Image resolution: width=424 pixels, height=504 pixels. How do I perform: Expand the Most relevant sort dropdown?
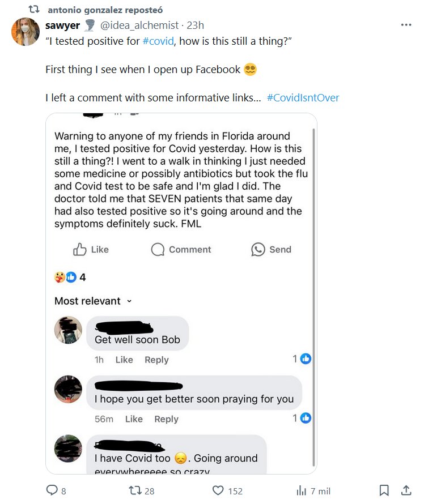[x=93, y=301]
